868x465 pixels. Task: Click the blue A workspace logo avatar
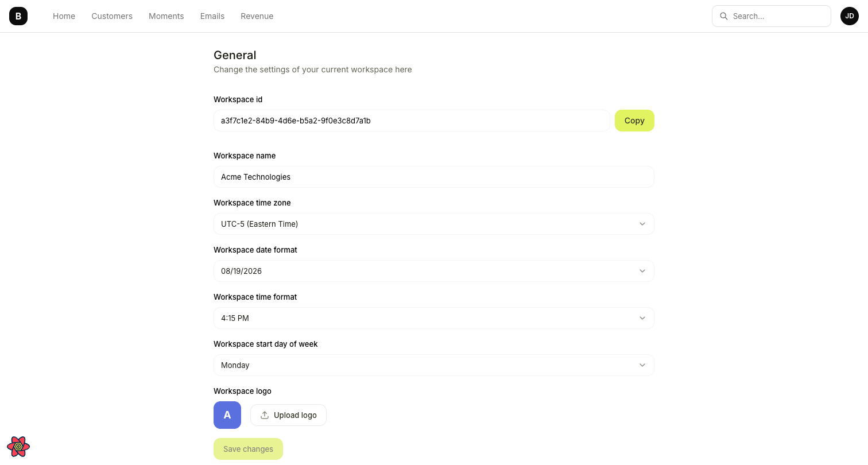tap(227, 414)
